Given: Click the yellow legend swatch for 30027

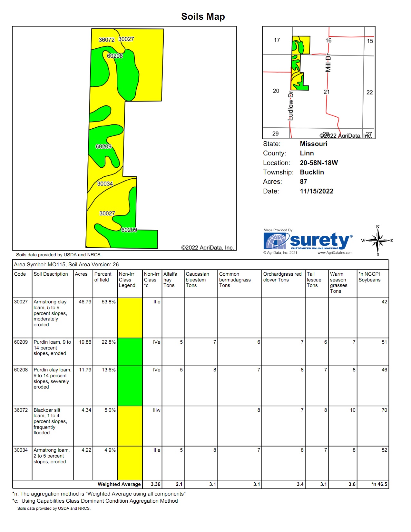Looking at the screenshot, I should pyautogui.click(x=130, y=318).
